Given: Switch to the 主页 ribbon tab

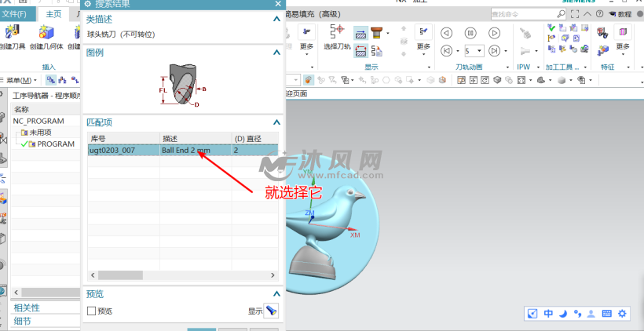Looking at the screenshot, I should pyautogui.click(x=53, y=14).
